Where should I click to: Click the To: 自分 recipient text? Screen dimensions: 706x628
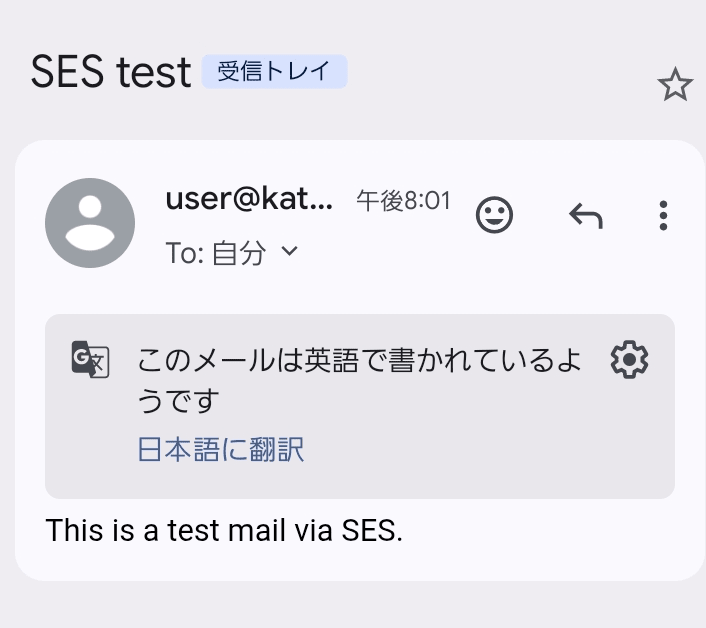point(216,253)
